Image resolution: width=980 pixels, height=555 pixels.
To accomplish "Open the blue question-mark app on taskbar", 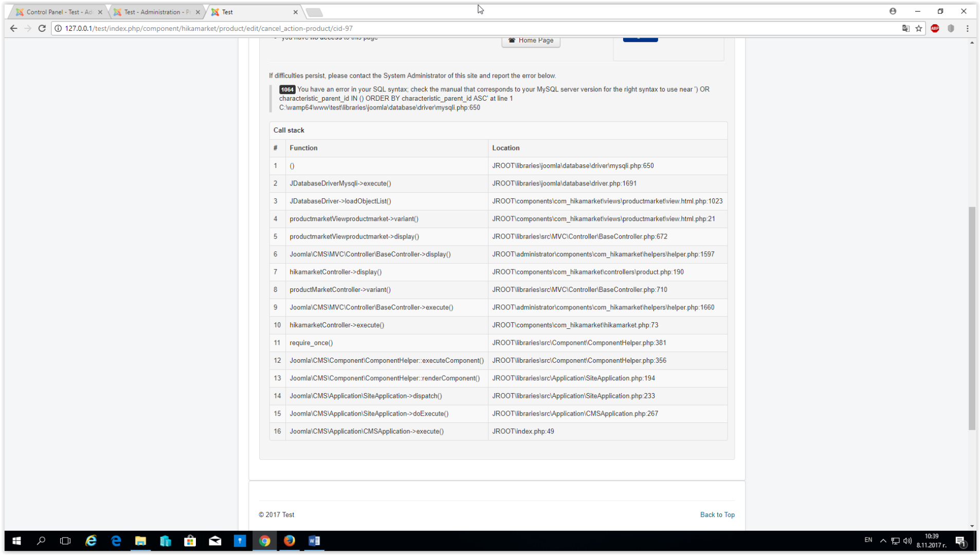I will pos(240,541).
